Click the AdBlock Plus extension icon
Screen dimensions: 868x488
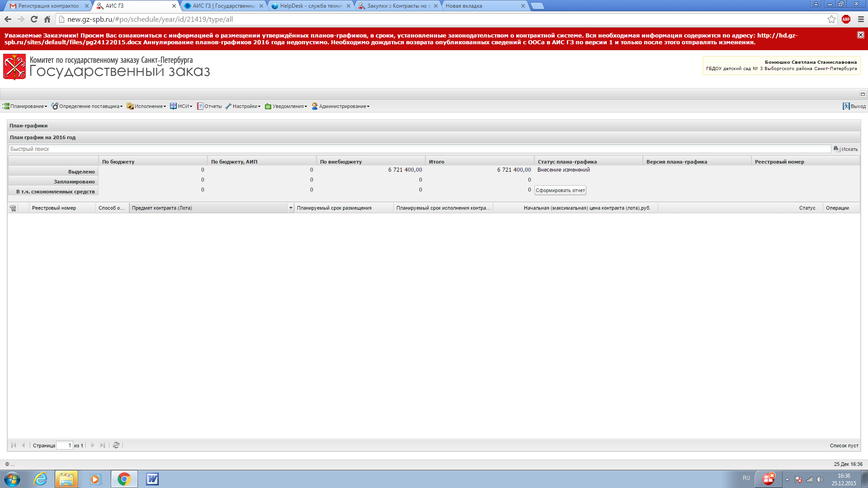[x=846, y=19]
